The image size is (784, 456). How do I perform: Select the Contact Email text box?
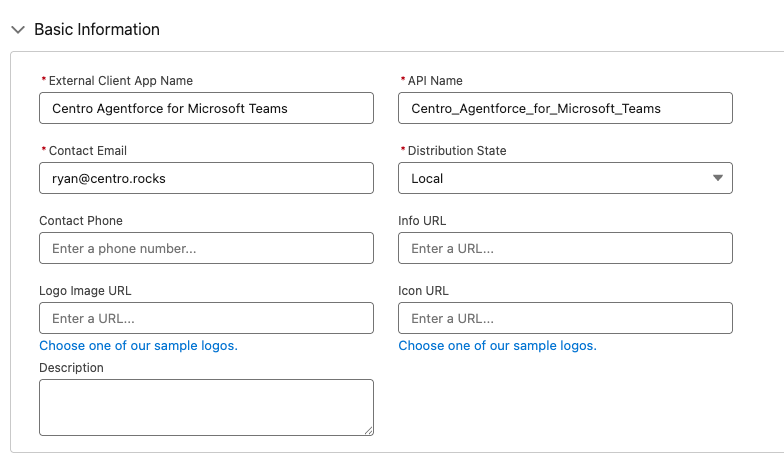click(x=206, y=178)
